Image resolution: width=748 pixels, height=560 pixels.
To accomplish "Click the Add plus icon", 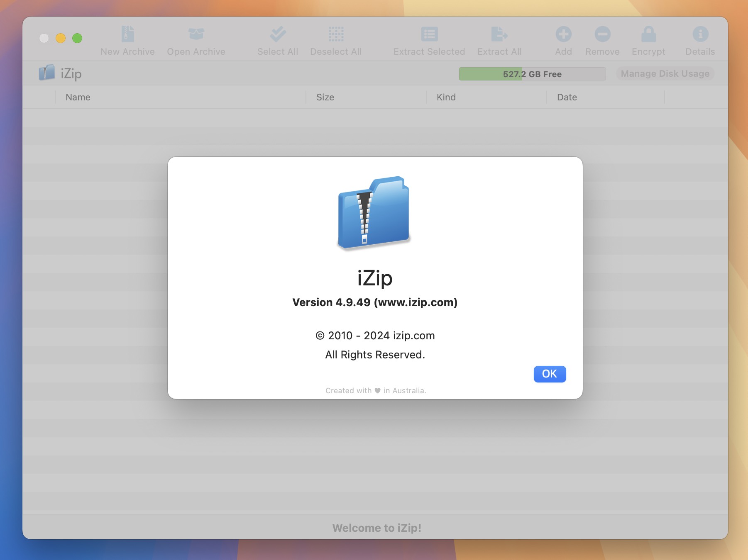I will click(x=563, y=34).
